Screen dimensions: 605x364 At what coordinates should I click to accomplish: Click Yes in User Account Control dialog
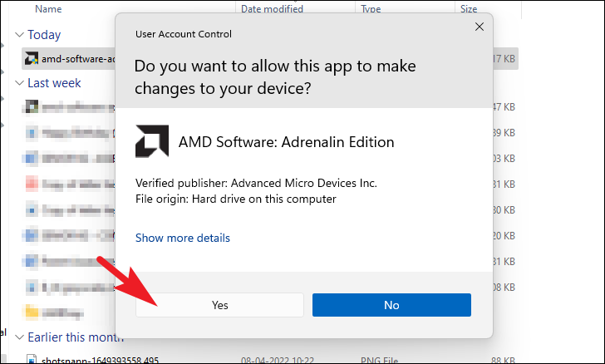pos(219,305)
